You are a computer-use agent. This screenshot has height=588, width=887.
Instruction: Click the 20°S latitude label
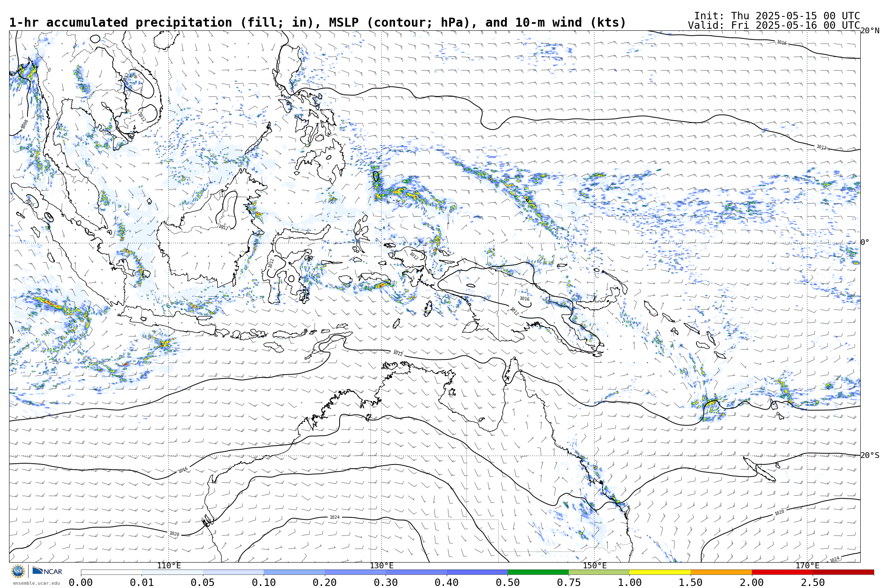tap(870, 455)
